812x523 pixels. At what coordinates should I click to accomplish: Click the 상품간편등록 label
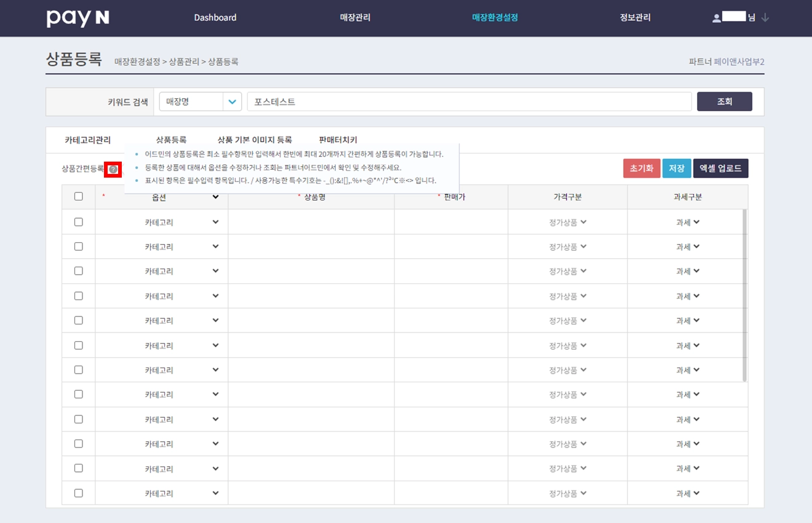[x=83, y=169]
